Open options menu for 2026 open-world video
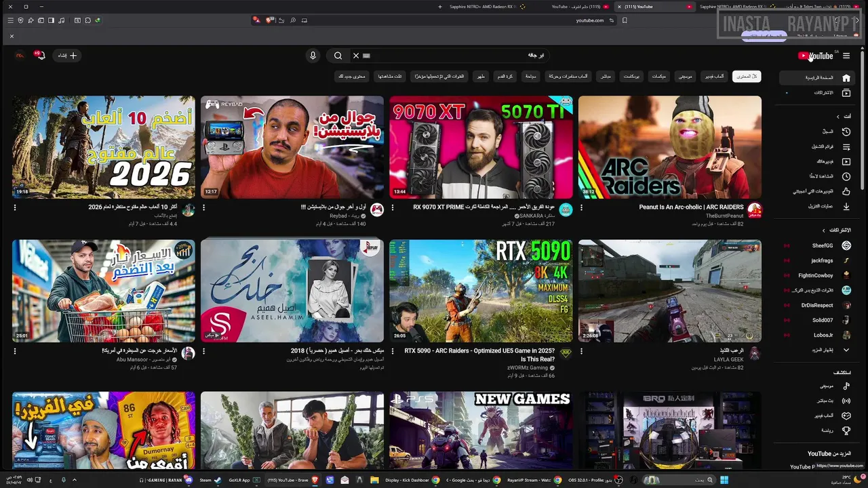The image size is (868, 488). tap(15, 208)
